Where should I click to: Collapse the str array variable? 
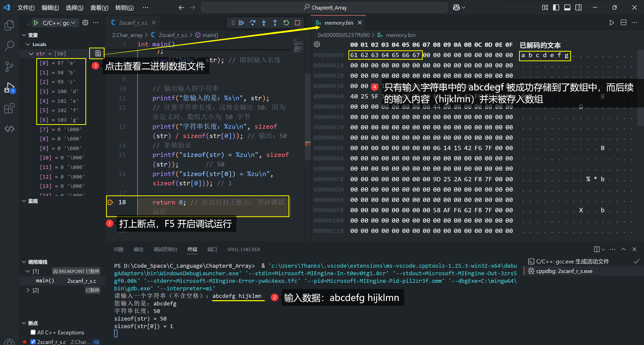(x=31, y=54)
